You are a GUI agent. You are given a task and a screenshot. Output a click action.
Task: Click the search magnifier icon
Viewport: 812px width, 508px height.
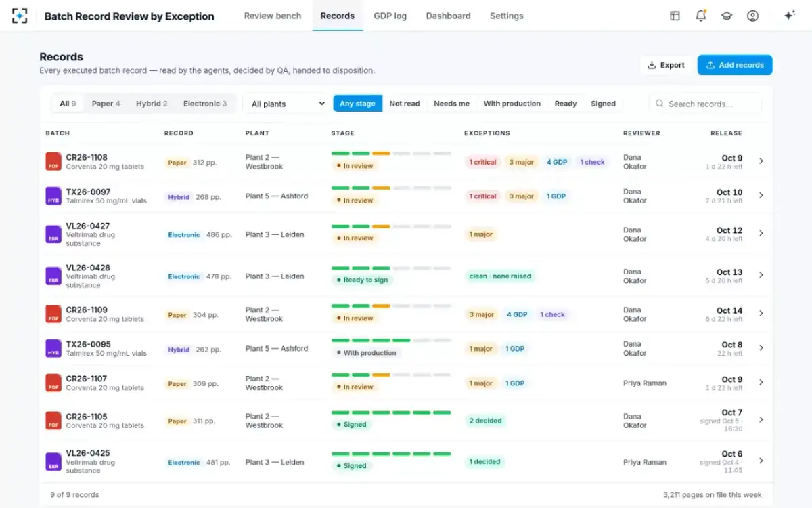click(x=660, y=104)
